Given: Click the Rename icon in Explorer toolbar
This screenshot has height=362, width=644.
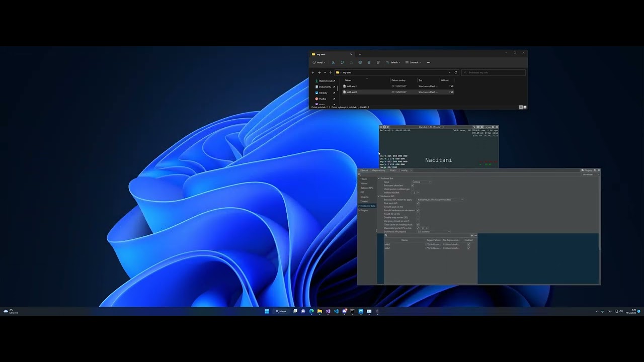Looking at the screenshot, I should tap(360, 62).
